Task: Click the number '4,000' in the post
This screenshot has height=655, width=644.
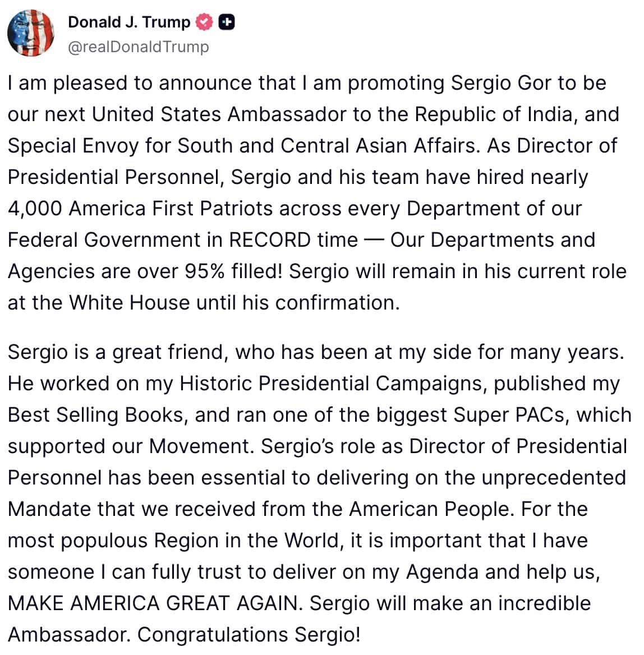Action: [35, 209]
